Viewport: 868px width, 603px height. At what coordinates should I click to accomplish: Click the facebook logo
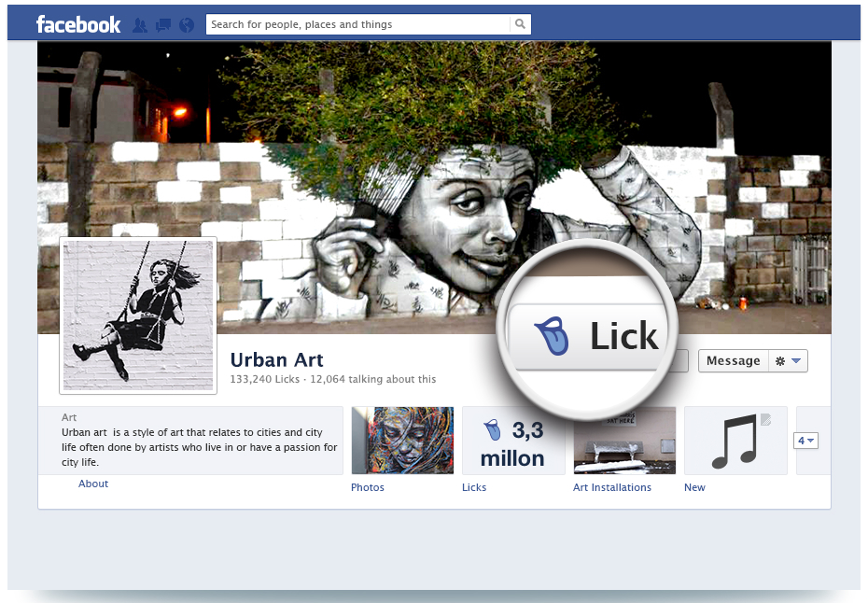[78, 24]
